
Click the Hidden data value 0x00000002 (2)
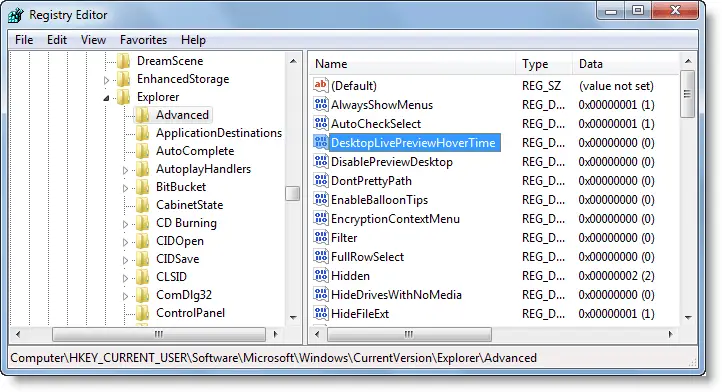[x=617, y=275]
